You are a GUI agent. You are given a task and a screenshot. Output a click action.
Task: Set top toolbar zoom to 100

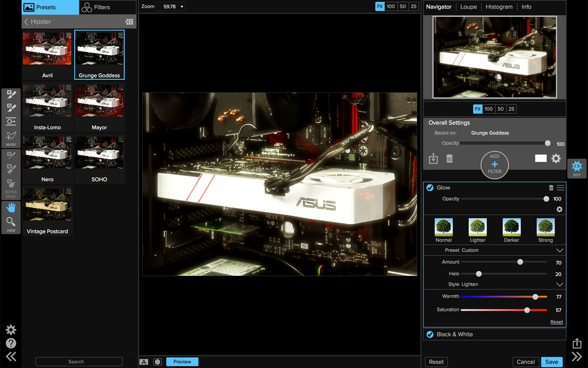(391, 7)
